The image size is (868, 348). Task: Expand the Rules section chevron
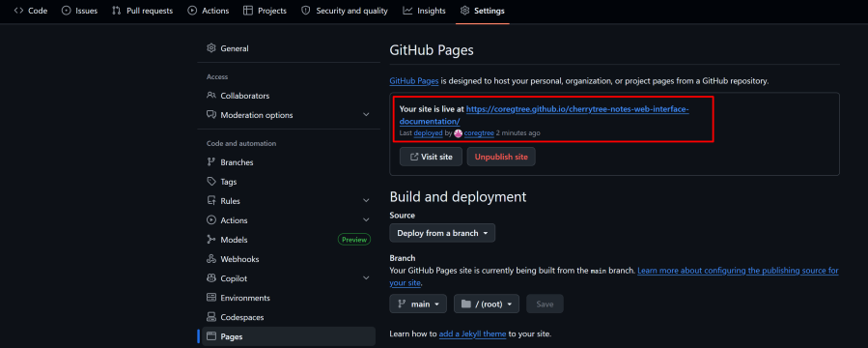pos(366,201)
